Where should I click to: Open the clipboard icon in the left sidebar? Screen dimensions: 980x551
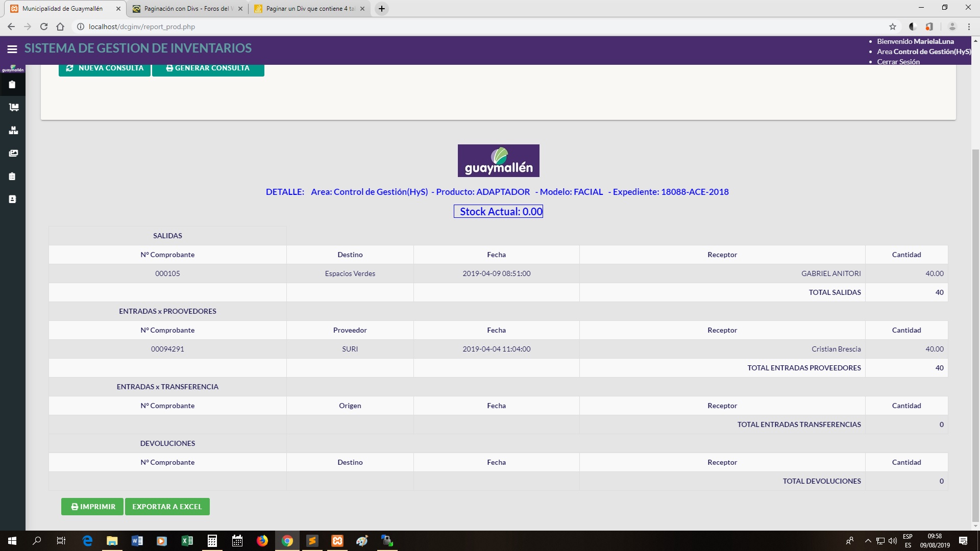(x=13, y=85)
